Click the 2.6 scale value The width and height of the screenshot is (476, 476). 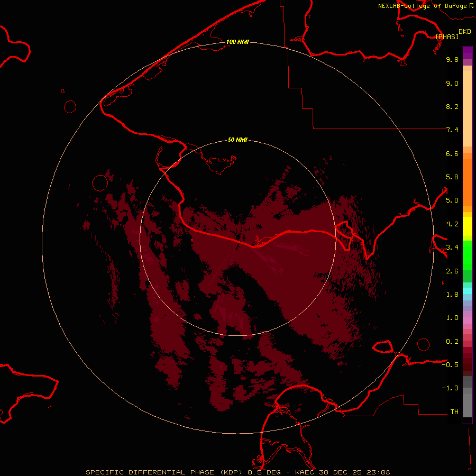(x=452, y=271)
